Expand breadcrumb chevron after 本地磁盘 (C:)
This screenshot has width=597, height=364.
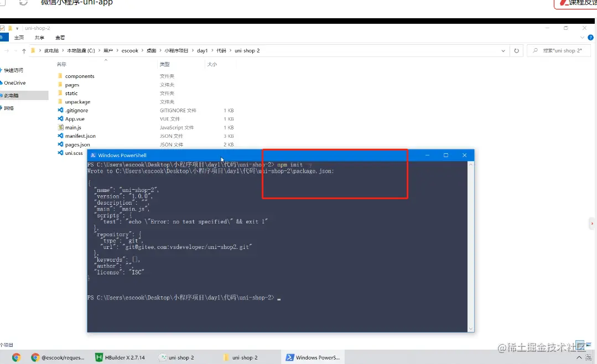click(99, 51)
